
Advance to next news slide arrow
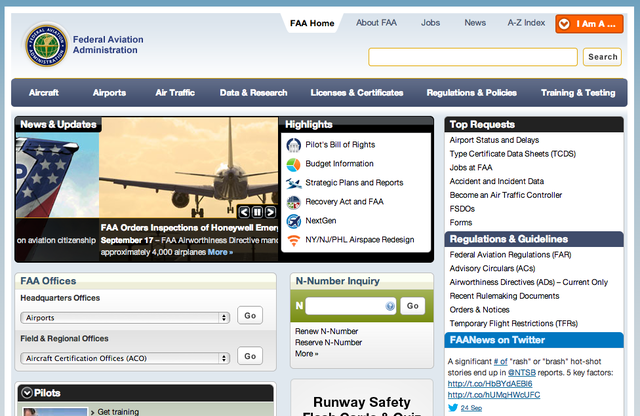[270, 212]
